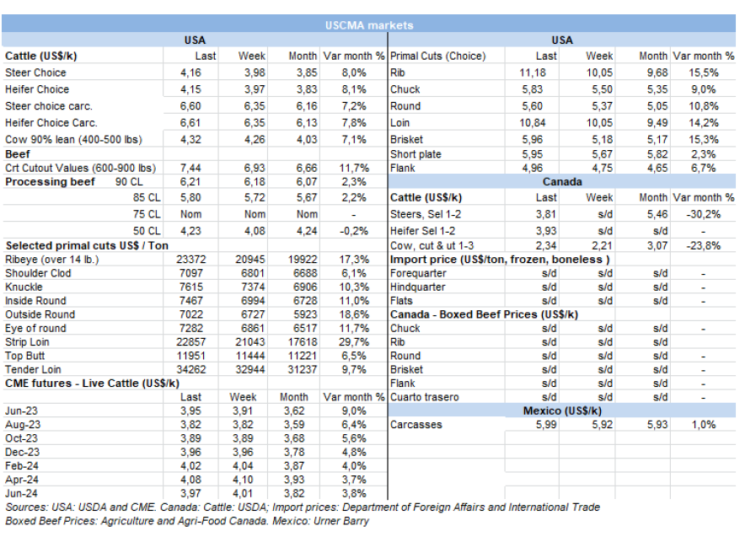Select the Mexico (US$/k) section header
The height and width of the screenshot is (542, 756).
561,411
